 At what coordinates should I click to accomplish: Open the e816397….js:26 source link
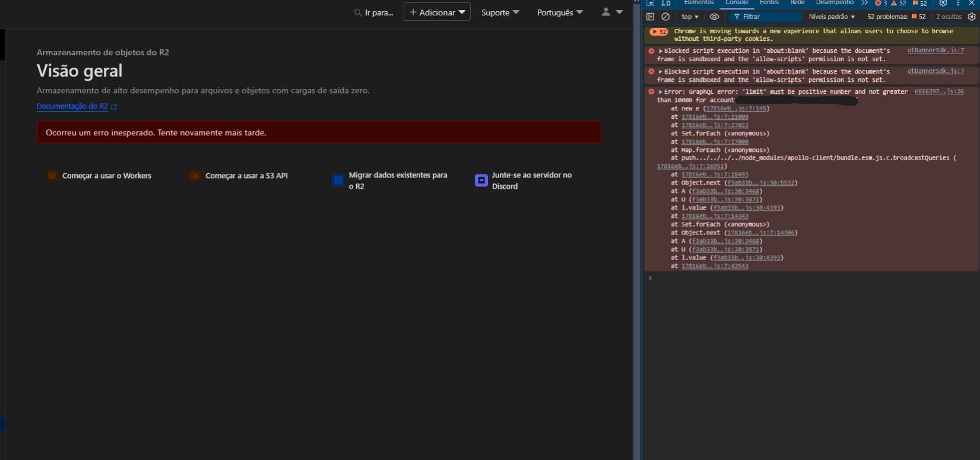tap(939, 91)
